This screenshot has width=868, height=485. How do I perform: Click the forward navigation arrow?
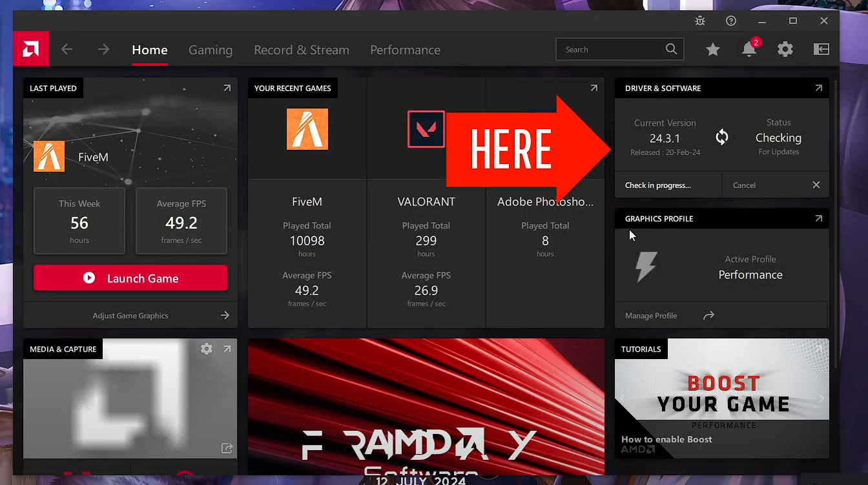coord(103,48)
